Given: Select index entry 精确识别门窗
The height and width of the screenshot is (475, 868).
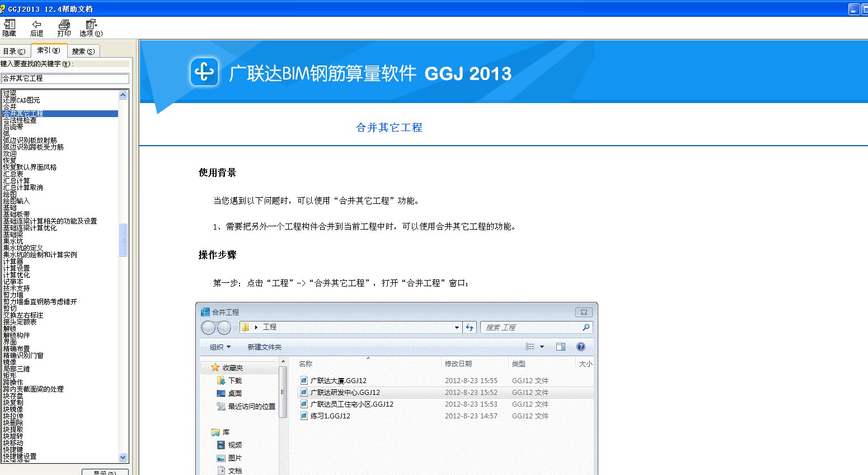Looking at the screenshot, I should pos(23,356).
